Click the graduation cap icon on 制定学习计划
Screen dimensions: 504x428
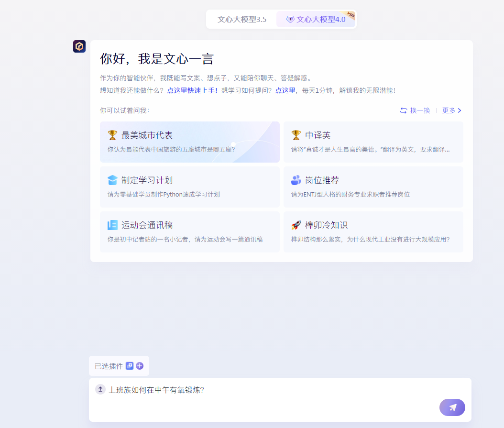(x=112, y=180)
